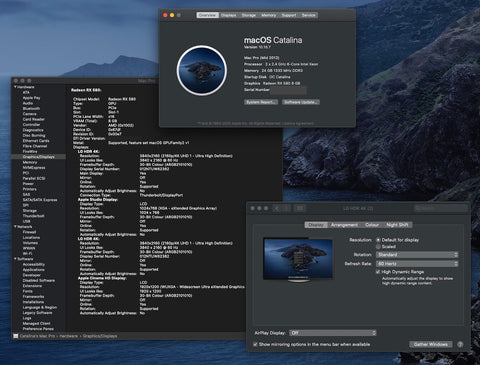The height and width of the screenshot is (365, 480).
Task: Select SATA/SATA Express in sidebar
Action: pos(40,200)
